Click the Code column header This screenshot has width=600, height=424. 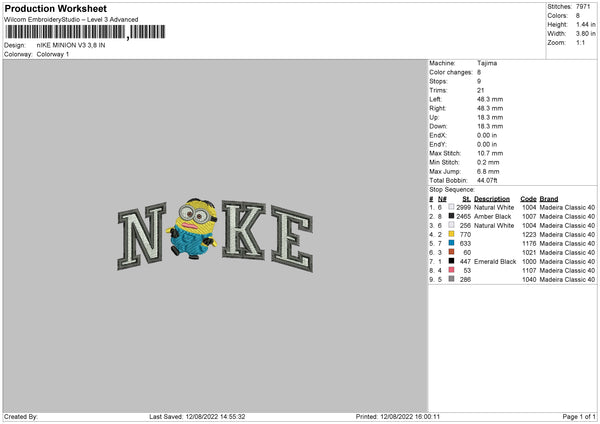[528, 199]
